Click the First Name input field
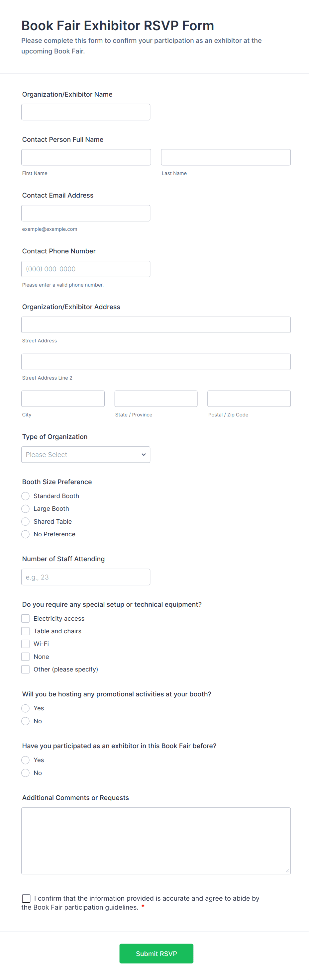This screenshot has height=980, width=309. coord(86,157)
